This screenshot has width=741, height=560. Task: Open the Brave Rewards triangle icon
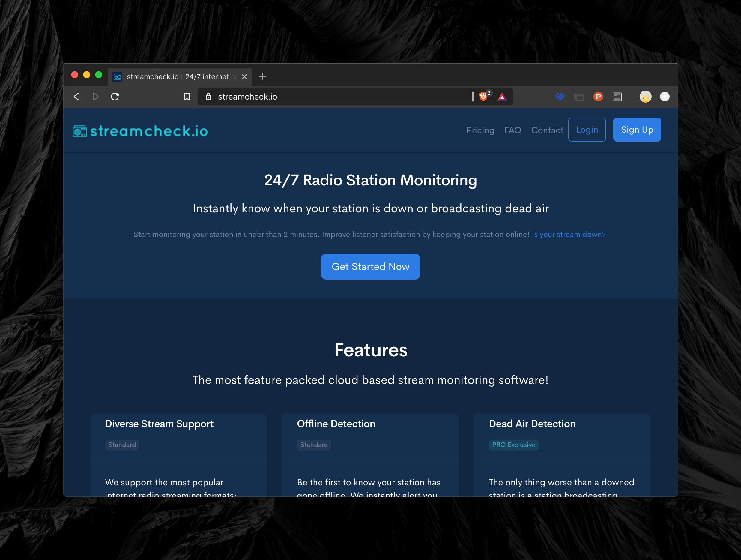click(x=502, y=97)
